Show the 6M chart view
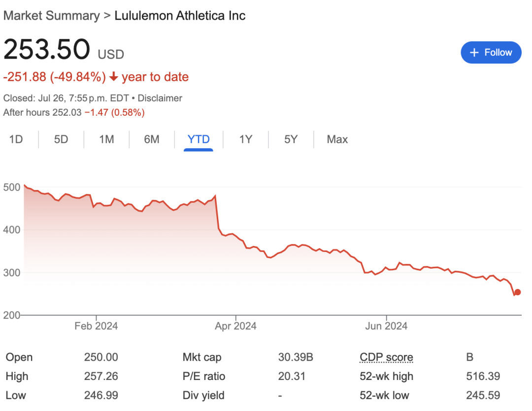 click(152, 139)
